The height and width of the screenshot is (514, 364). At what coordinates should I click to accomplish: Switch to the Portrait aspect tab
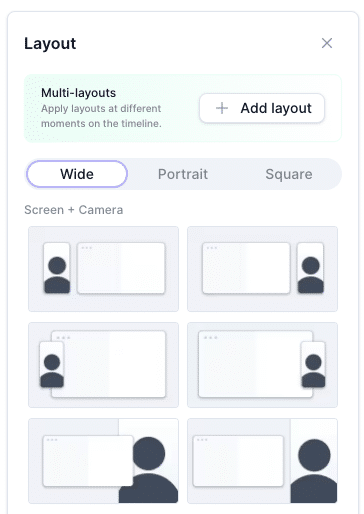coord(183,174)
